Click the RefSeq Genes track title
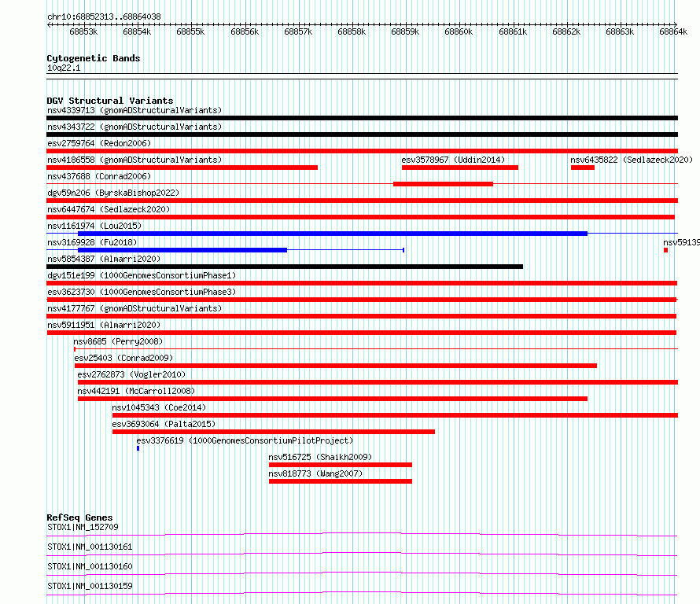 [79, 517]
